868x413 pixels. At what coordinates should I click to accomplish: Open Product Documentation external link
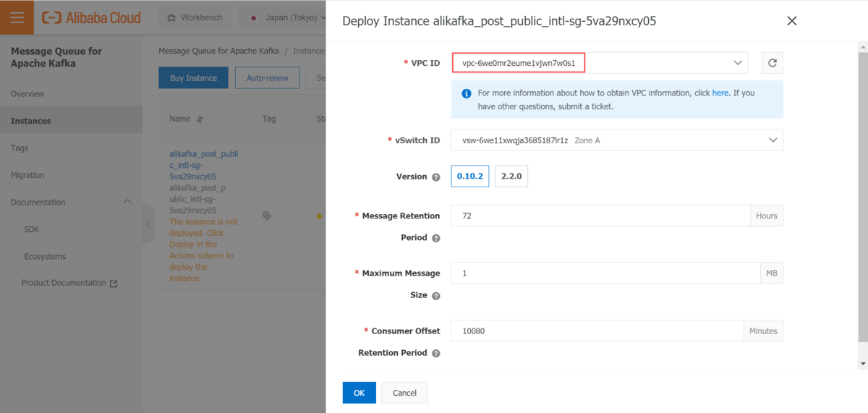69,284
